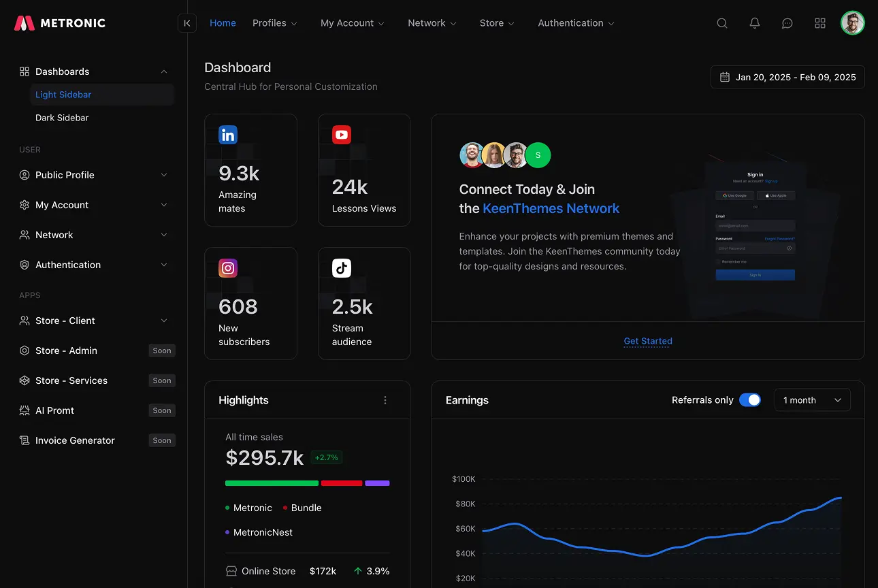Click the Instagram icon on New subscribers card
This screenshot has width=878, height=588.
pyautogui.click(x=228, y=268)
